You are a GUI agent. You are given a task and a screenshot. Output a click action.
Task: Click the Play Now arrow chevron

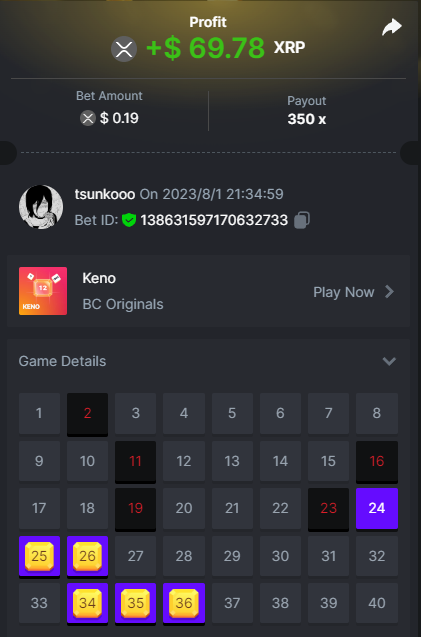pos(389,292)
